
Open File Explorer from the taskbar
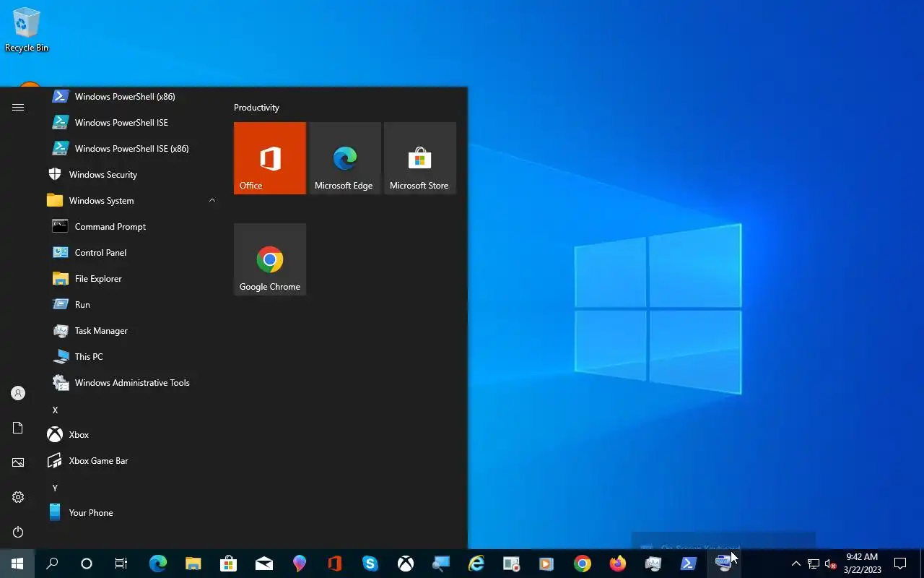pos(193,564)
